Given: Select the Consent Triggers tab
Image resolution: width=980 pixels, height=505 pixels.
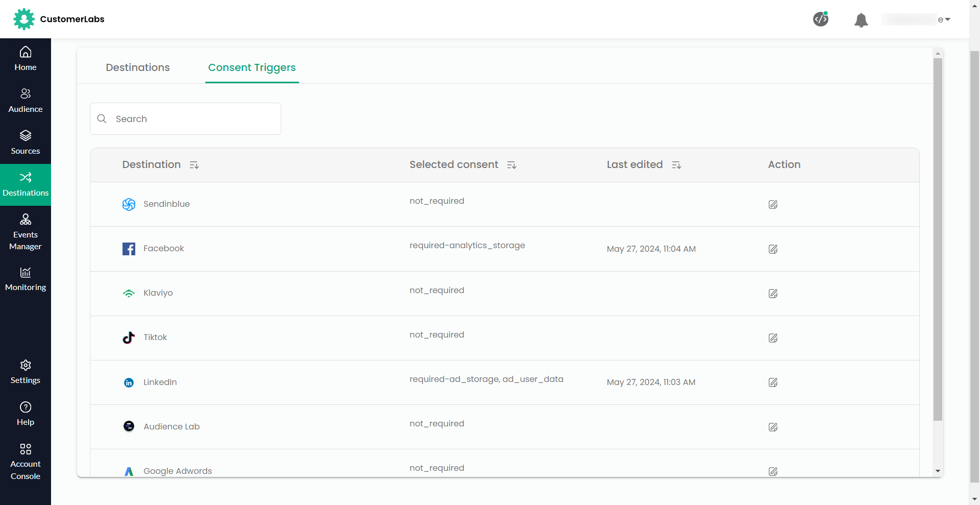Looking at the screenshot, I should coord(252,67).
